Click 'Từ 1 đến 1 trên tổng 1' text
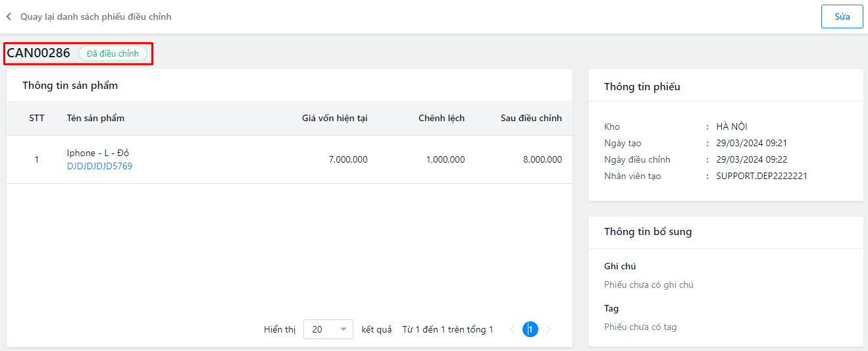The image size is (868, 351). (448, 329)
